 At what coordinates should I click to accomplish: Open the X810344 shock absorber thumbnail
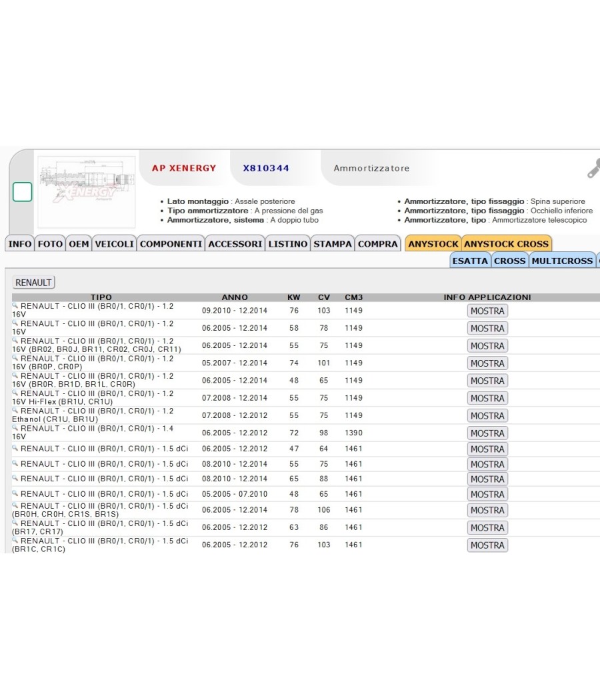[87, 192]
